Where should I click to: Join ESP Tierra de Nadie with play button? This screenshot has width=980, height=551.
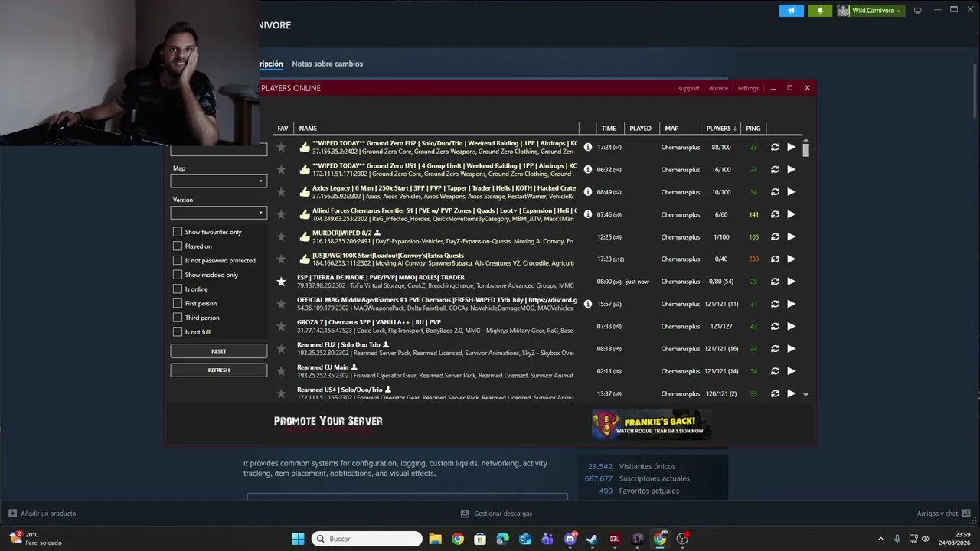[x=792, y=282]
